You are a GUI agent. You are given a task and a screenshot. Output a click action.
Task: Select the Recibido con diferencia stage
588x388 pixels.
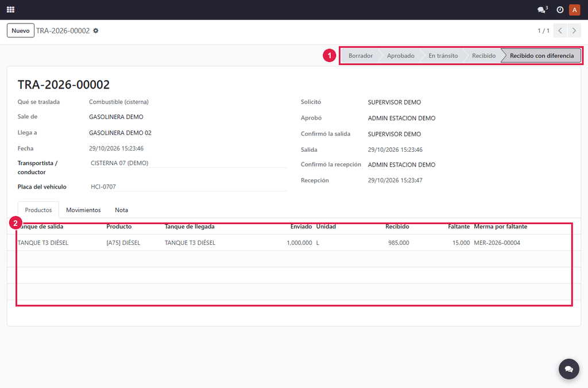(x=541, y=56)
